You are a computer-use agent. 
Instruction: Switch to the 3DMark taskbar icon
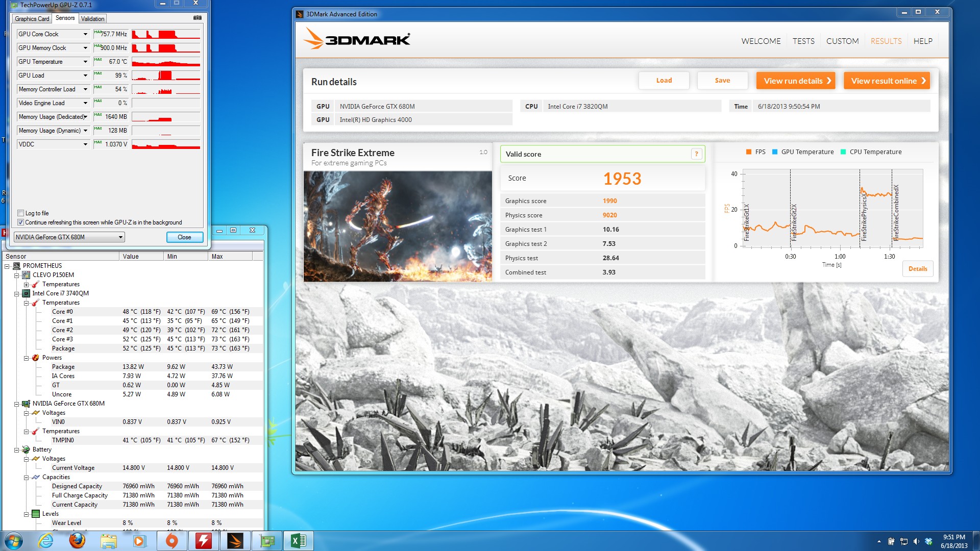(235, 541)
